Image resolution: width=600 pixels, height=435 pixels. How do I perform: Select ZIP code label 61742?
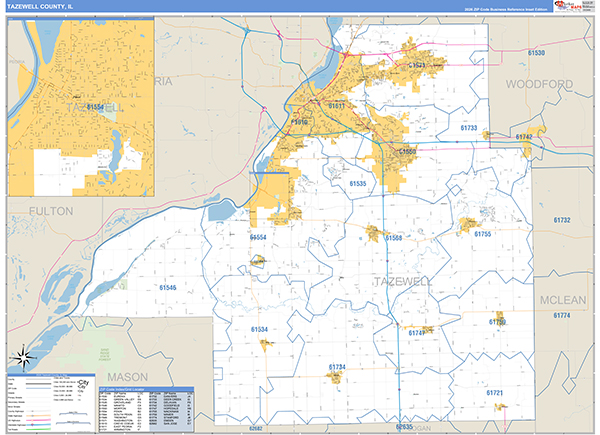pyautogui.click(x=524, y=137)
